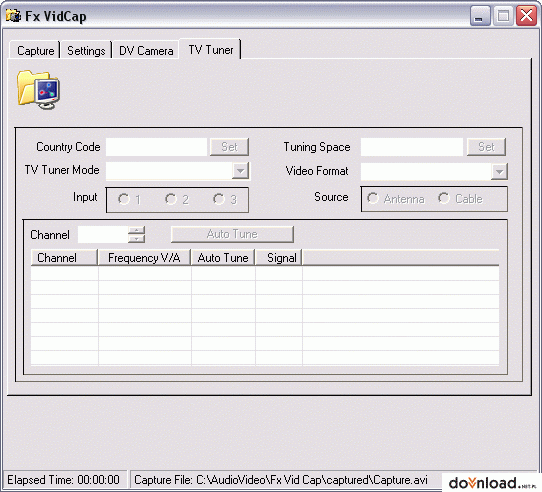Click the folder and monitor icon

point(38,90)
